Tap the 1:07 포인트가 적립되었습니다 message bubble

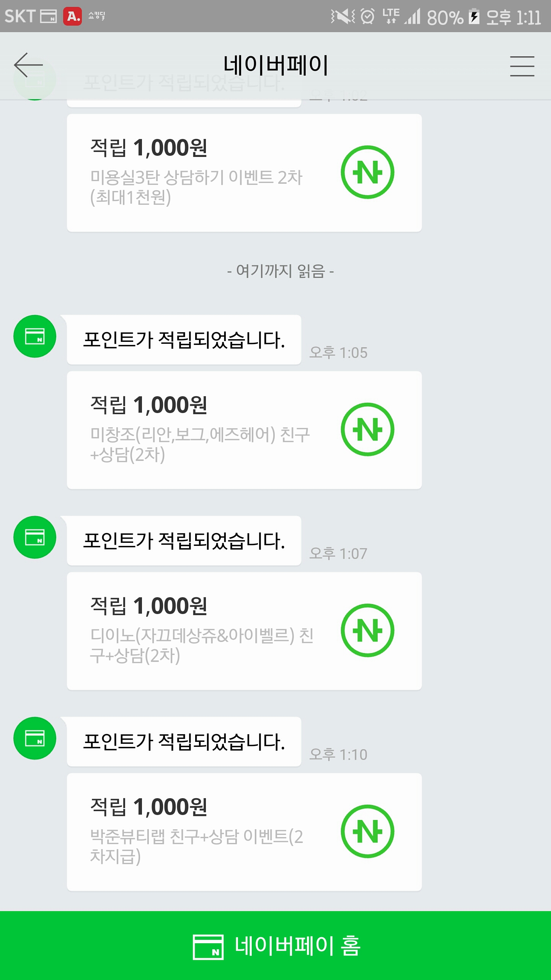(x=184, y=541)
